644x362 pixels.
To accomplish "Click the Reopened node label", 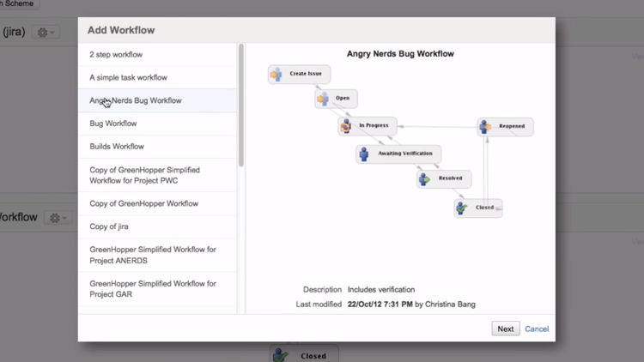I will [512, 126].
